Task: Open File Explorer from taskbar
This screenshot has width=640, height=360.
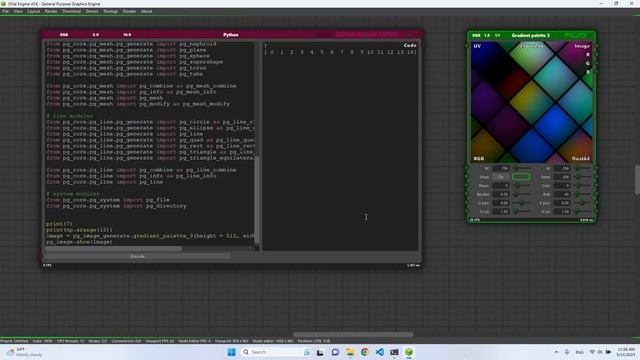Action: point(350,352)
